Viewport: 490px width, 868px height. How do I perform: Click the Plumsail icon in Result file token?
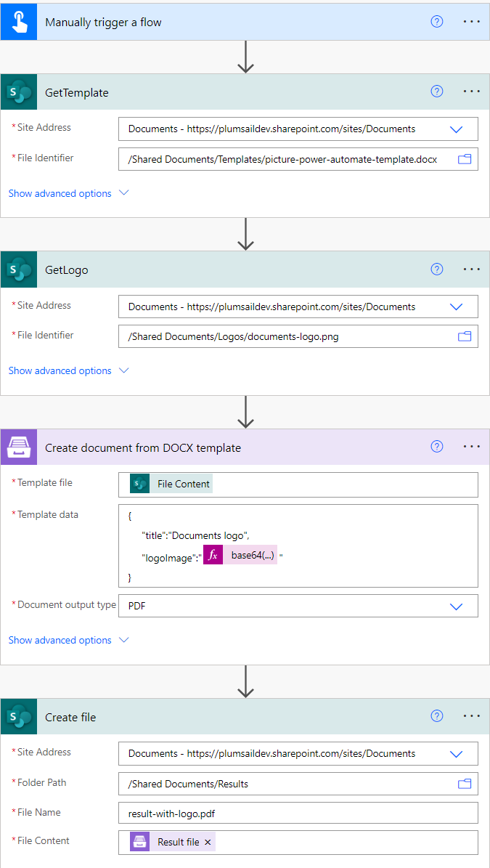click(139, 842)
